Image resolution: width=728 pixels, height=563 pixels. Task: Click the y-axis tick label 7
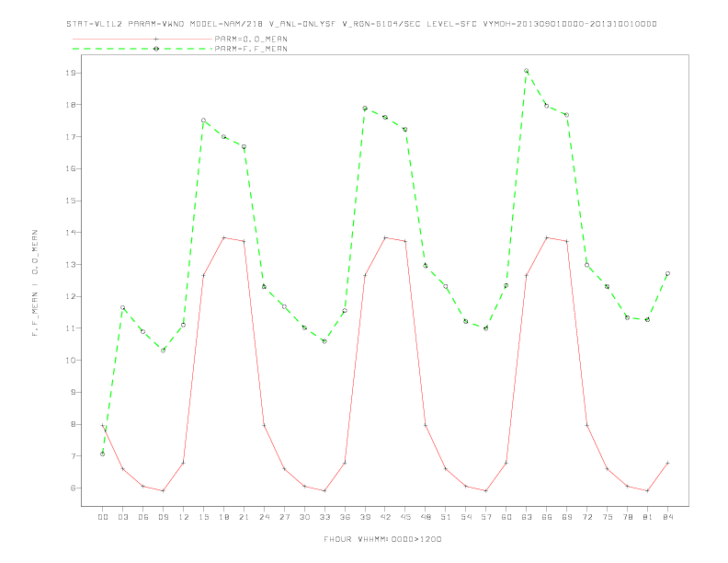(x=74, y=456)
